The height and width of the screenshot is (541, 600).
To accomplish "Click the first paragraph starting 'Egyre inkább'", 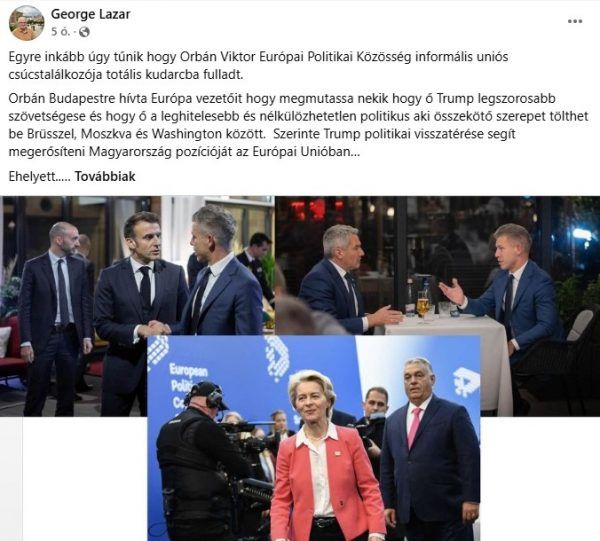I will tap(258, 65).
